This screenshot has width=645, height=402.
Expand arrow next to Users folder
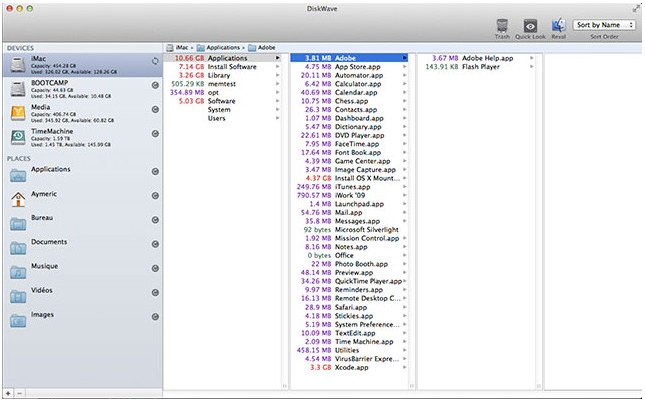pyautogui.click(x=278, y=118)
